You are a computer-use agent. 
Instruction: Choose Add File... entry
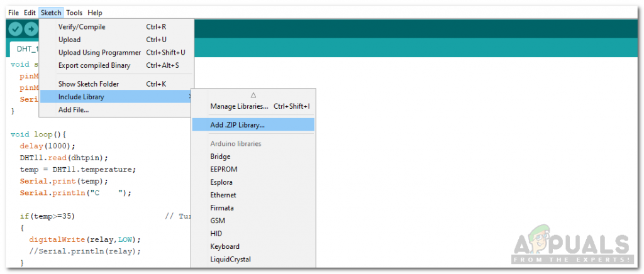point(116,109)
